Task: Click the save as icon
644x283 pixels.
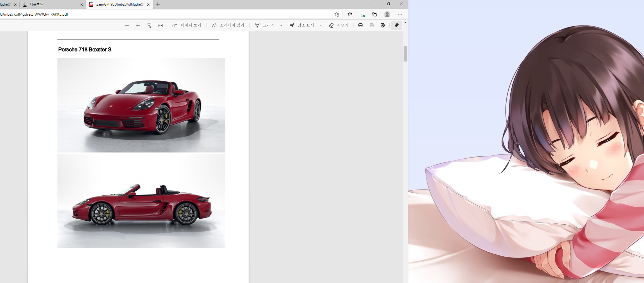Action: click(x=383, y=25)
